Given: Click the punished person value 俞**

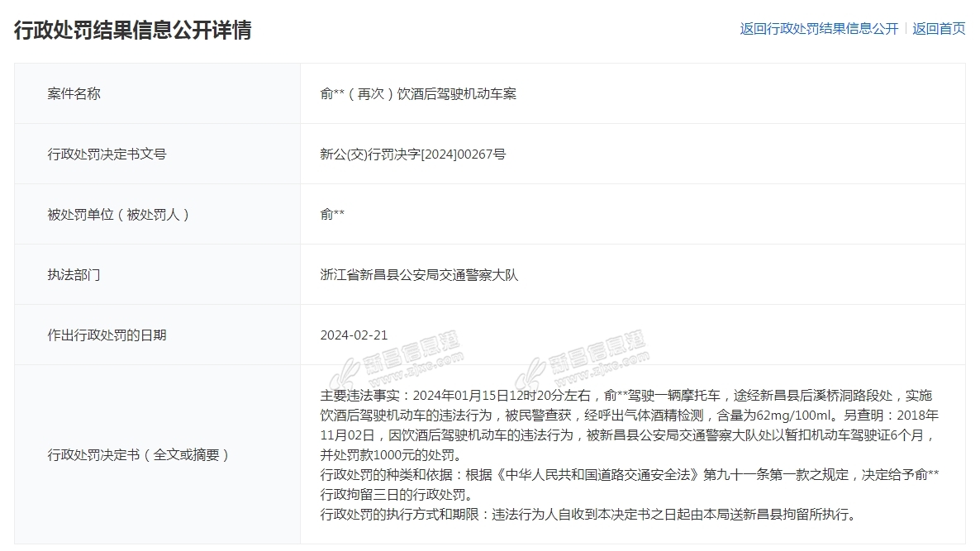Looking at the screenshot, I should tap(332, 215).
